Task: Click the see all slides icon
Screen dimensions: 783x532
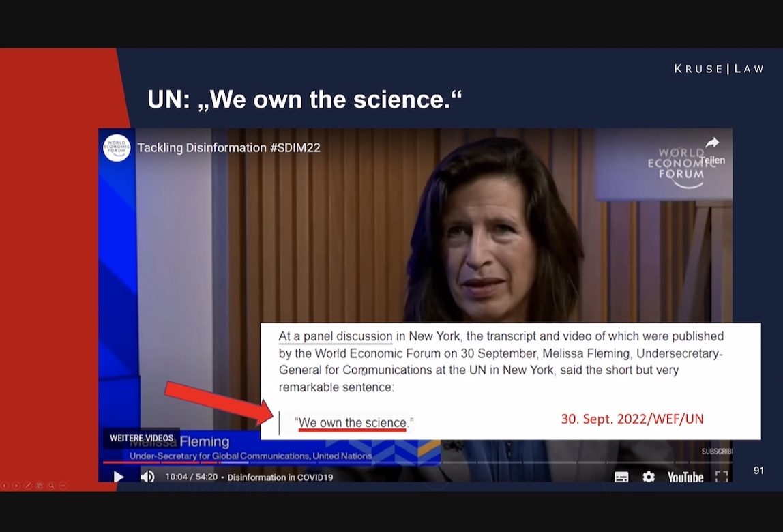Action: pyautogui.click(x=40, y=486)
